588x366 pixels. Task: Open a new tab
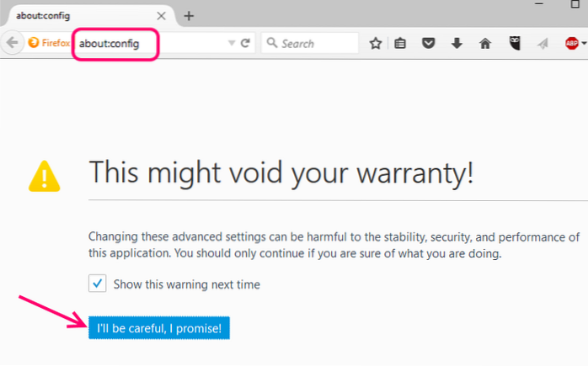pyautogui.click(x=189, y=15)
